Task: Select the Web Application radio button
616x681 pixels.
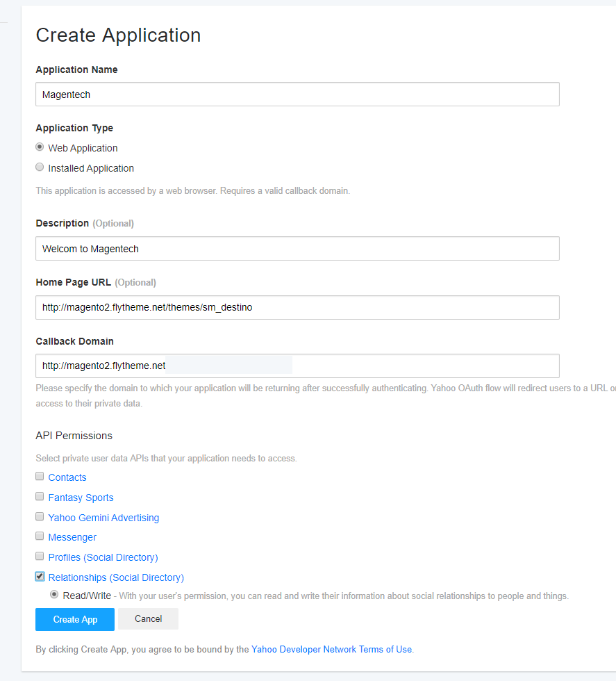Action: click(x=40, y=147)
